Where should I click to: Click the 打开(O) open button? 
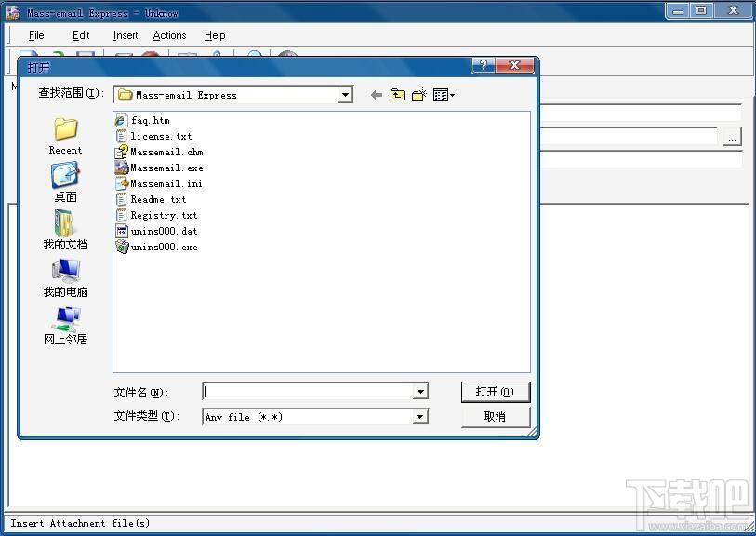click(496, 392)
